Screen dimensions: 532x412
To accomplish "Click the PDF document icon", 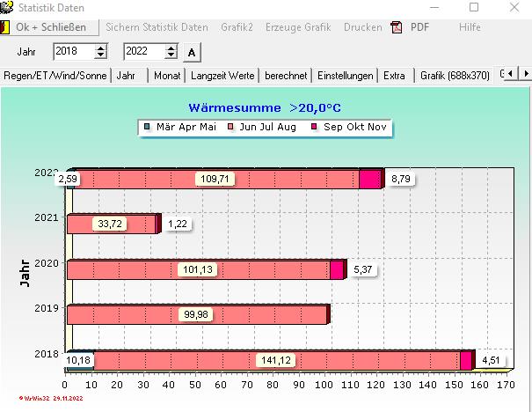I will [x=397, y=27].
